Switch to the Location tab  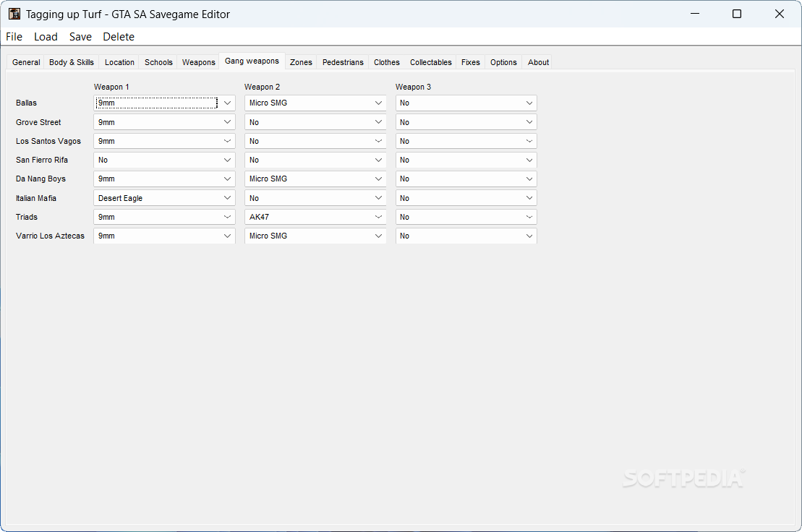(119, 62)
